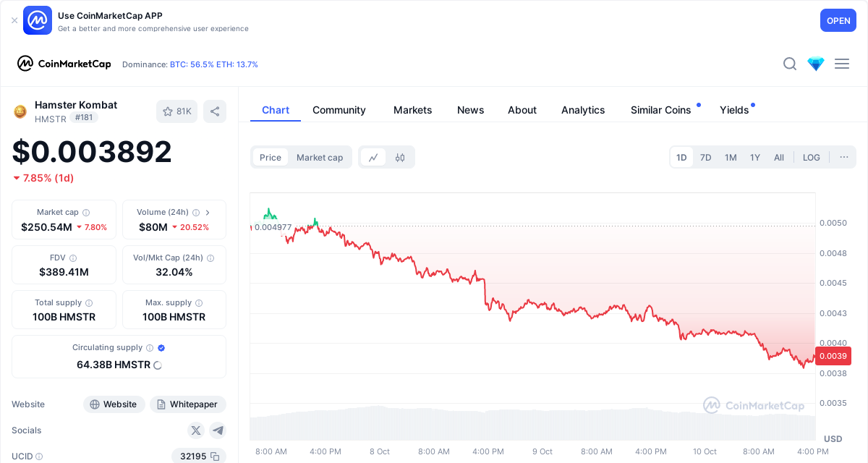Show Vol/Mkt Cap (24h) info icon
Screen dimensions: 868x463
point(210,258)
